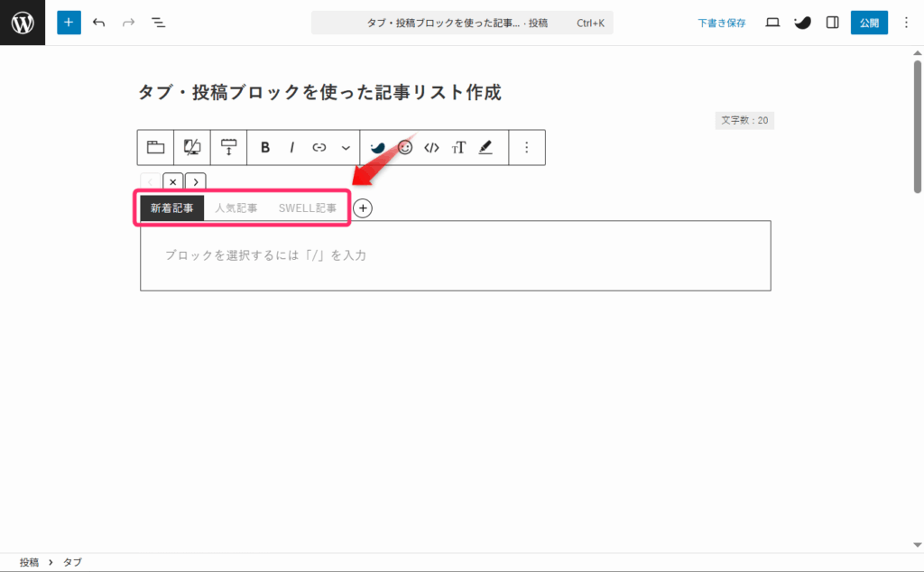The height and width of the screenshot is (572, 924).
Task: Open the document overview list view
Action: click(158, 23)
